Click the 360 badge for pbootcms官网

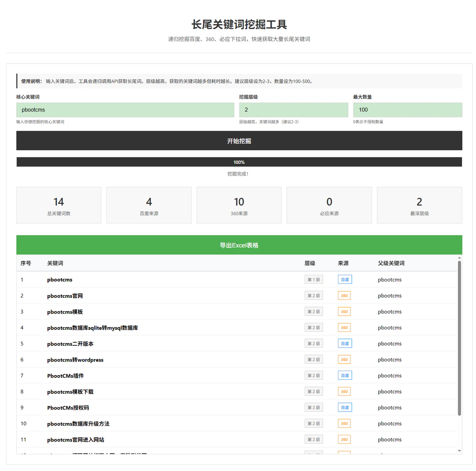[344, 296]
